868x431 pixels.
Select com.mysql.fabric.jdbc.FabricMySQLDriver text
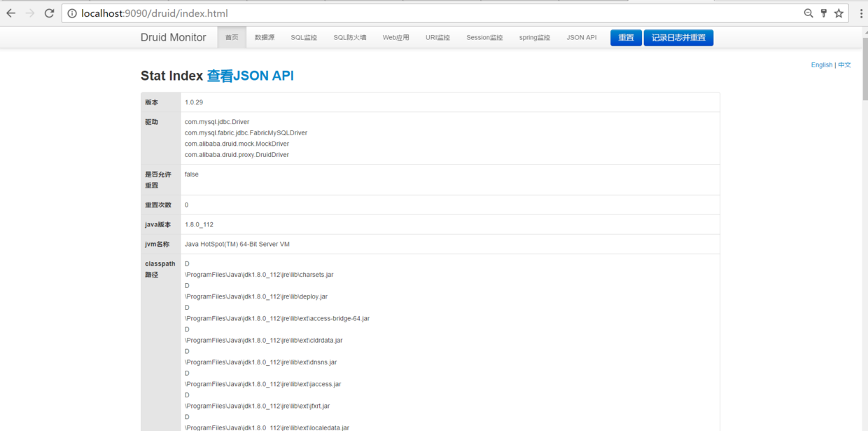[x=246, y=132]
